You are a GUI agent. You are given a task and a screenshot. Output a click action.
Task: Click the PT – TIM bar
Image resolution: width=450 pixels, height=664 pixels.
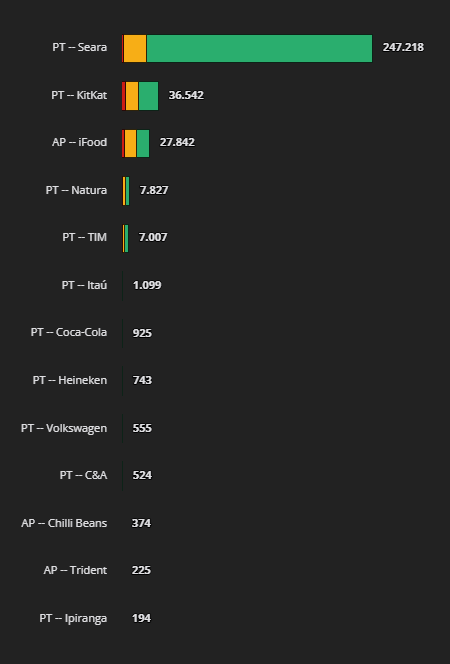pyautogui.click(x=125, y=238)
